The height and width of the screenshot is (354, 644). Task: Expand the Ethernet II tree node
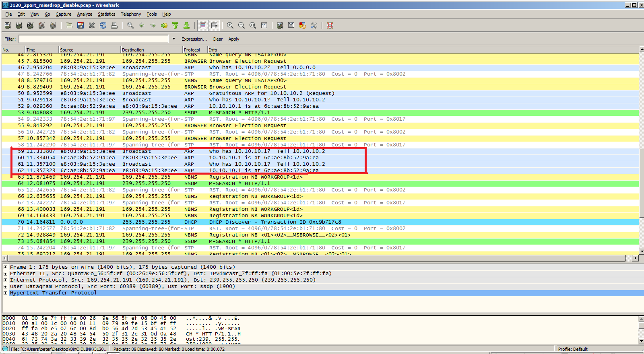tap(5, 274)
